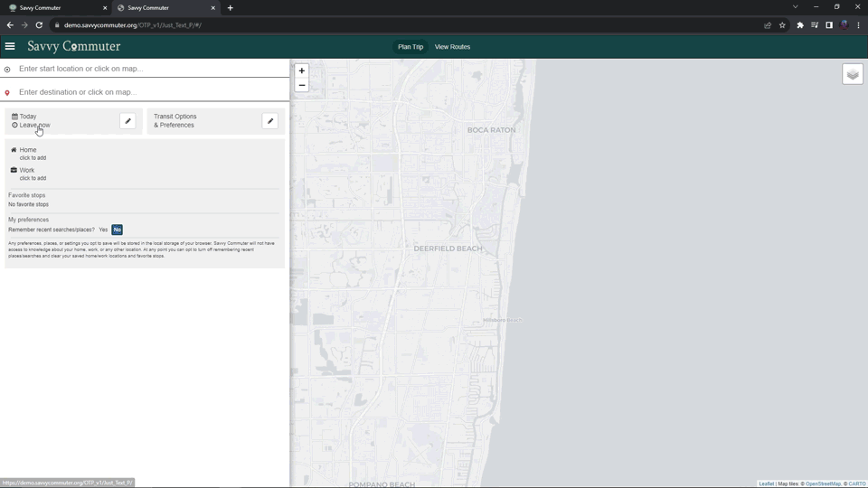Viewport: 868px width, 488px height.
Task: Click the Hillsboro Beach map label
Action: coord(502,320)
